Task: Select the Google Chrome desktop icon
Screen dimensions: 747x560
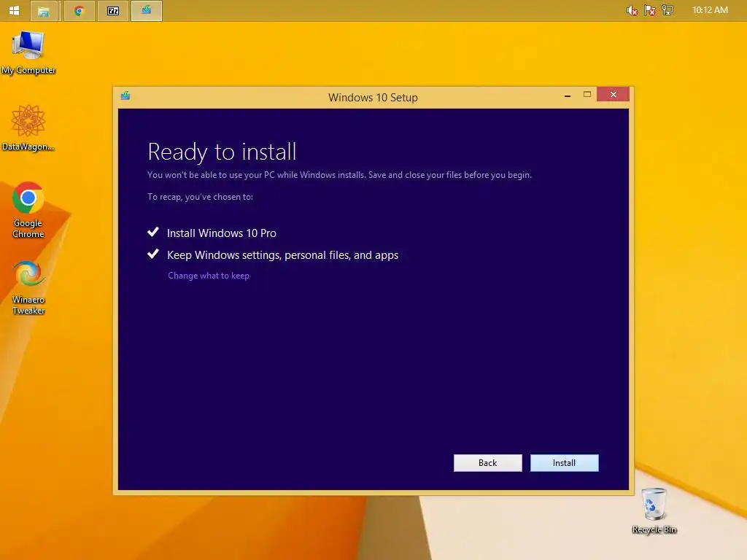Action: click(x=28, y=209)
